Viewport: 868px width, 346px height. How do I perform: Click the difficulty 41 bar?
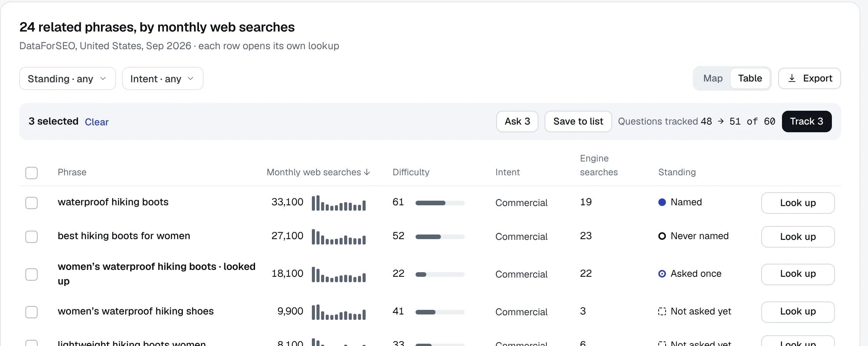(440, 312)
